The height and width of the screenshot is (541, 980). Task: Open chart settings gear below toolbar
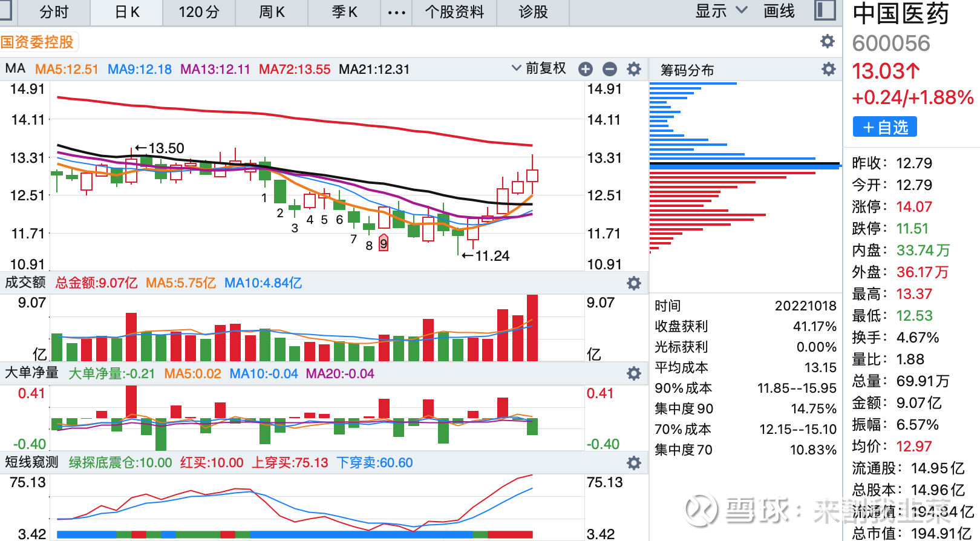coord(827,41)
